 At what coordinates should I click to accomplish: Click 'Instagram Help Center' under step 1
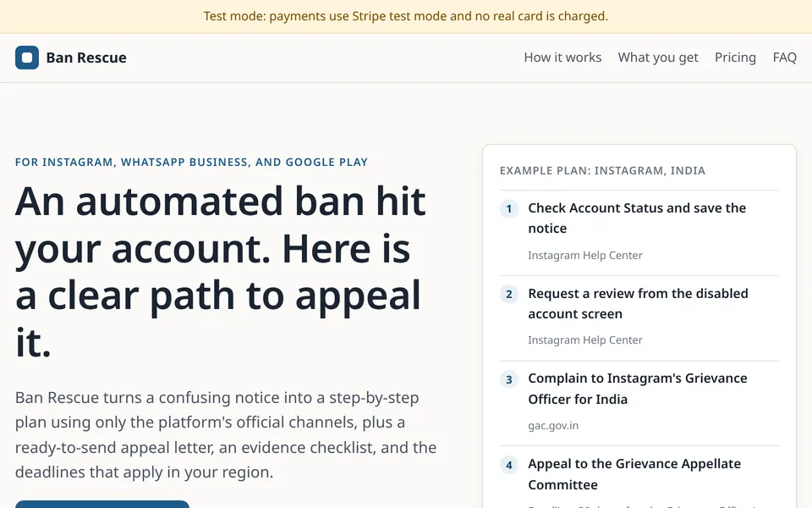click(x=585, y=256)
